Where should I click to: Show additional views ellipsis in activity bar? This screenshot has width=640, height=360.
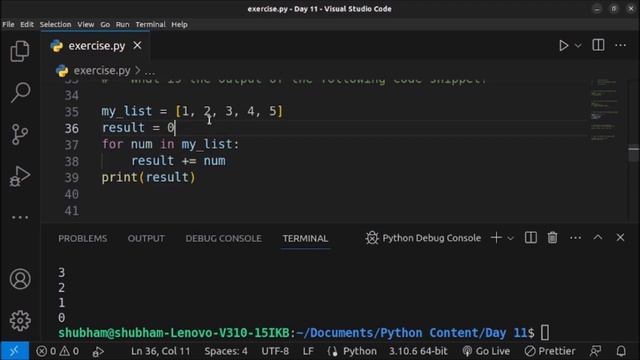pyautogui.click(x=20, y=218)
